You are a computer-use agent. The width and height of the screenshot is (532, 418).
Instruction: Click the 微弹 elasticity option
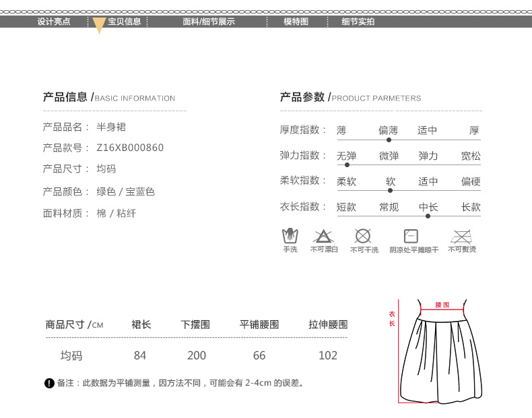[x=389, y=156]
